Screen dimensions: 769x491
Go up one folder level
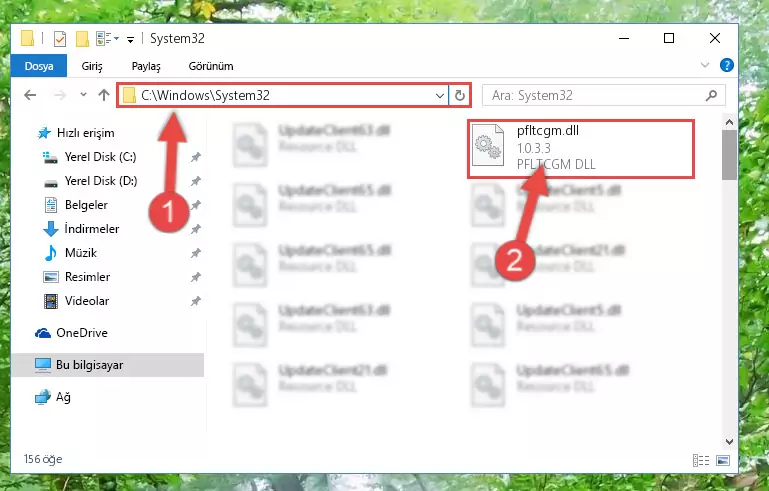pyautogui.click(x=103, y=95)
